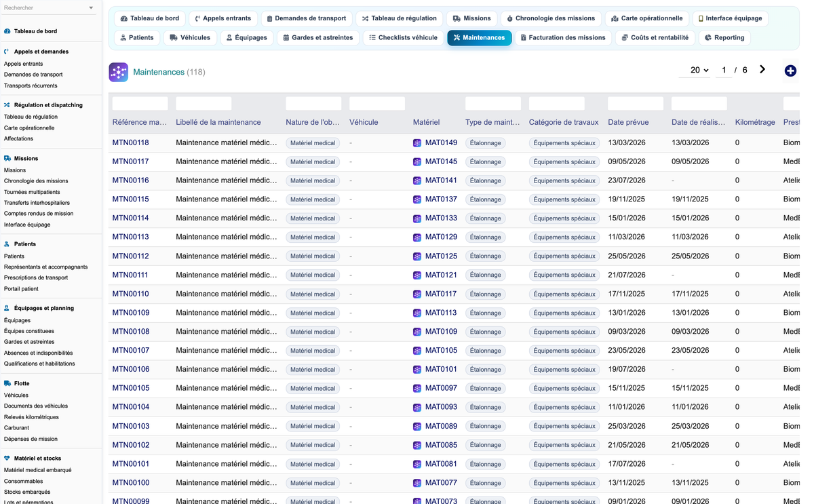Open the Chronologie des missions tab
This screenshot has height=504, width=814.
coord(551,18)
